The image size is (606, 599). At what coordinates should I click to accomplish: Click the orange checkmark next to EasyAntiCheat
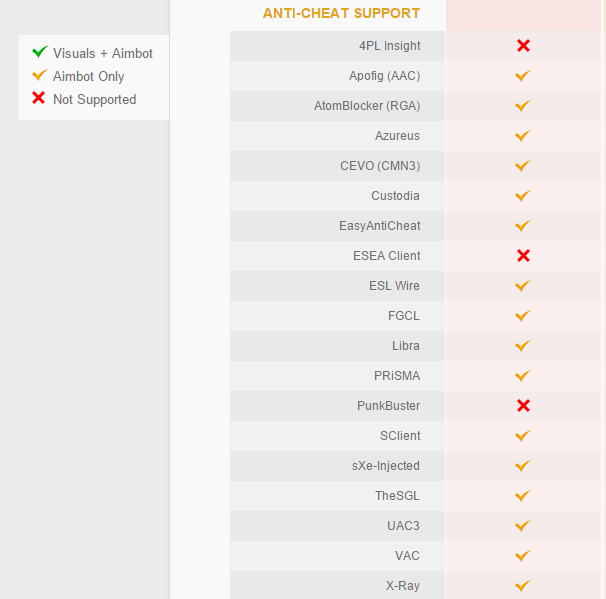pyautogui.click(x=522, y=226)
